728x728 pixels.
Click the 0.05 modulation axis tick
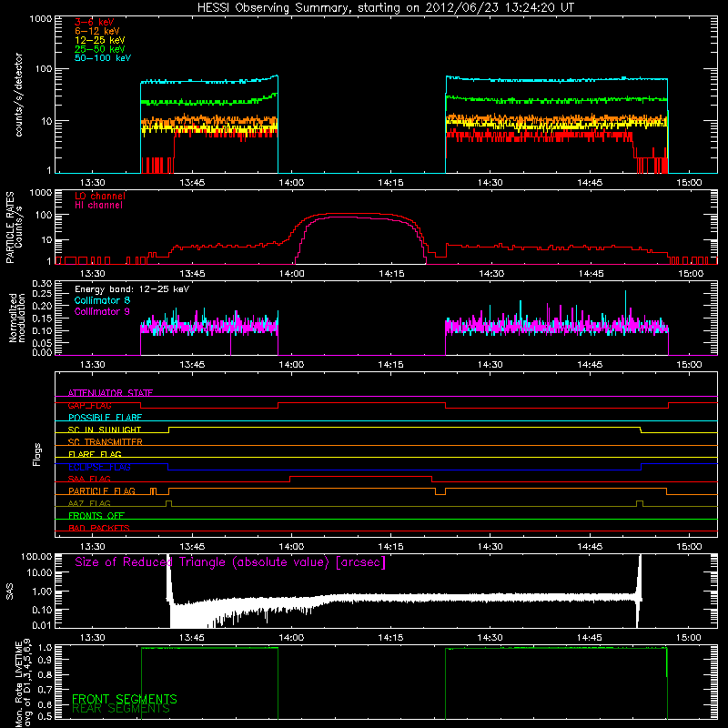[41, 343]
